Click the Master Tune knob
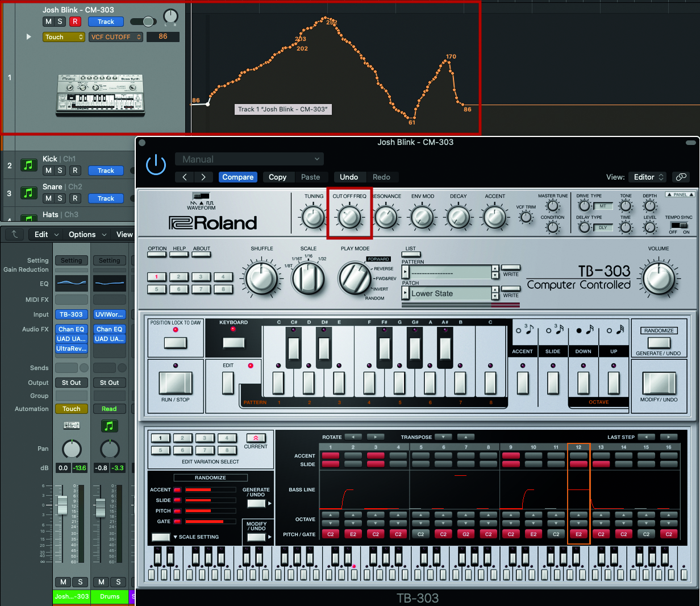The height and width of the screenshot is (606, 700). click(553, 206)
